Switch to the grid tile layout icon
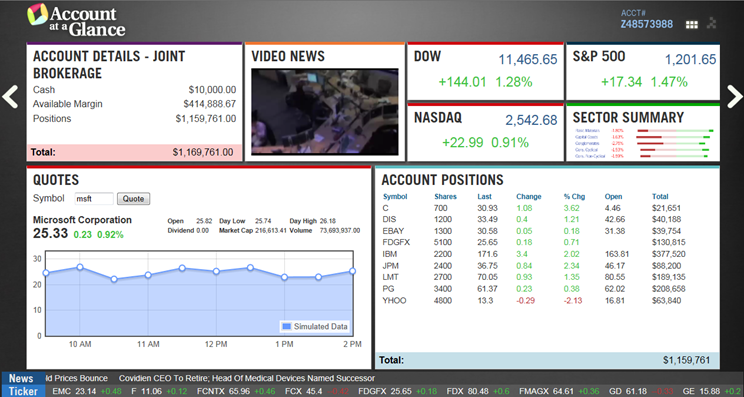 (692, 25)
